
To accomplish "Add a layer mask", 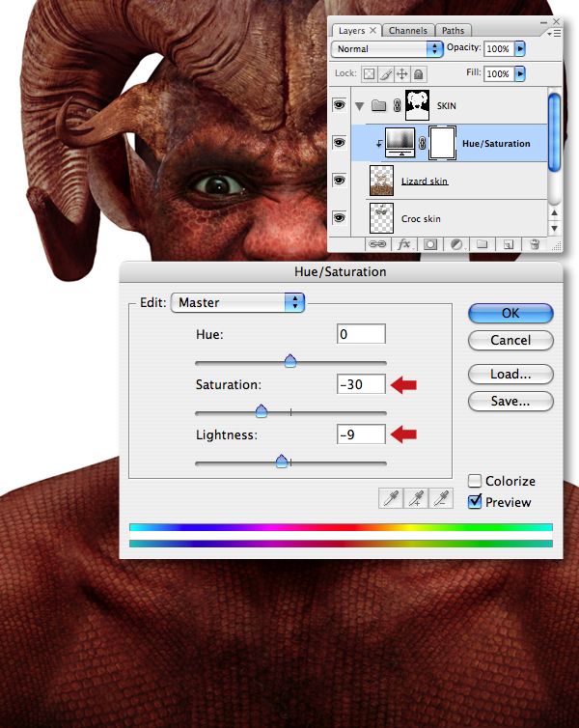I will point(430,243).
